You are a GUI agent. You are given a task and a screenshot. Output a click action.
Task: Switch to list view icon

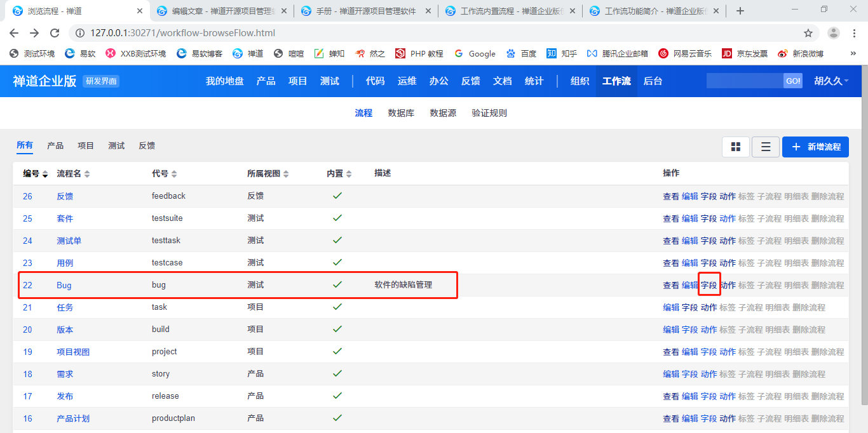point(766,147)
